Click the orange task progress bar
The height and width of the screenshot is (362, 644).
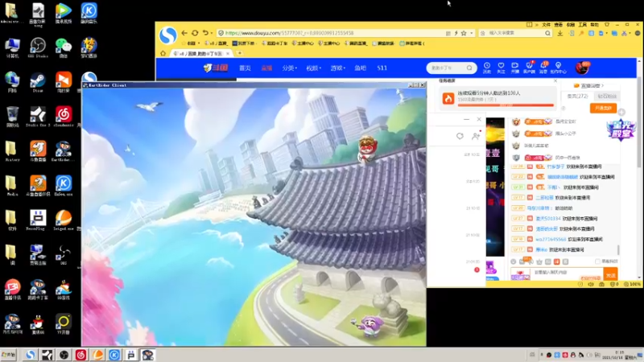pos(506,105)
